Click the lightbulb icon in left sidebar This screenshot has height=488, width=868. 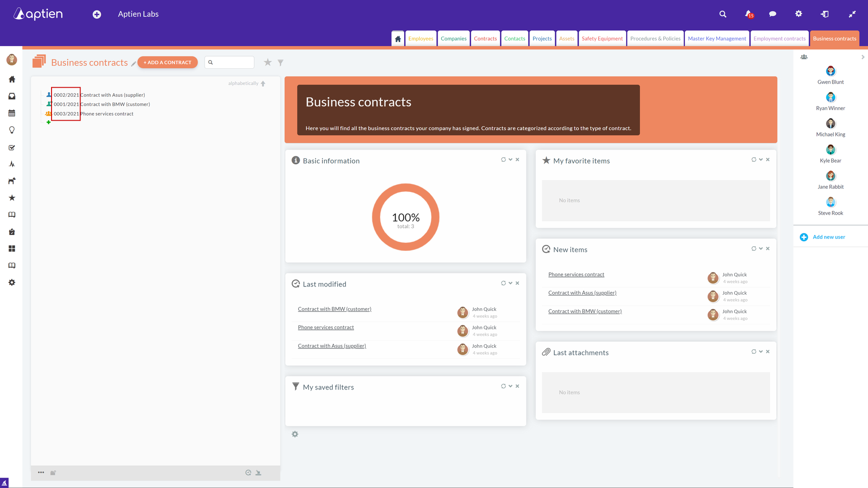12,130
